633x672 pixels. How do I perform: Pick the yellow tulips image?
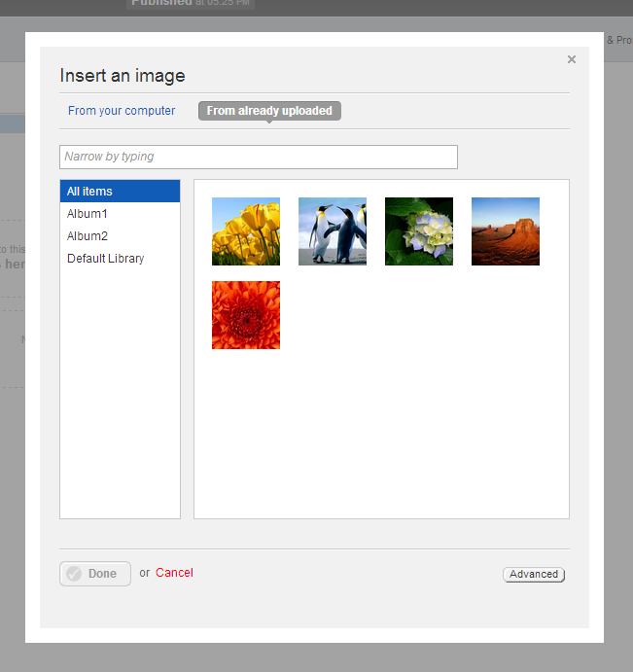(246, 231)
